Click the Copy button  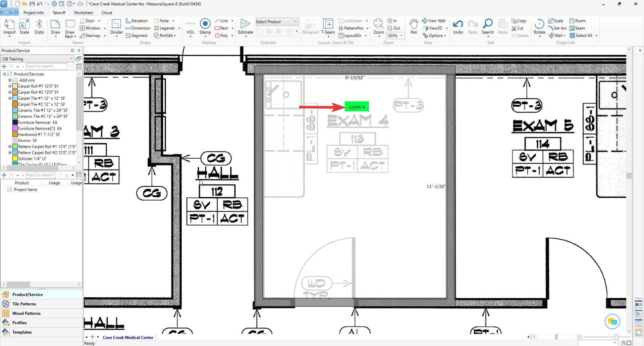pos(519,21)
